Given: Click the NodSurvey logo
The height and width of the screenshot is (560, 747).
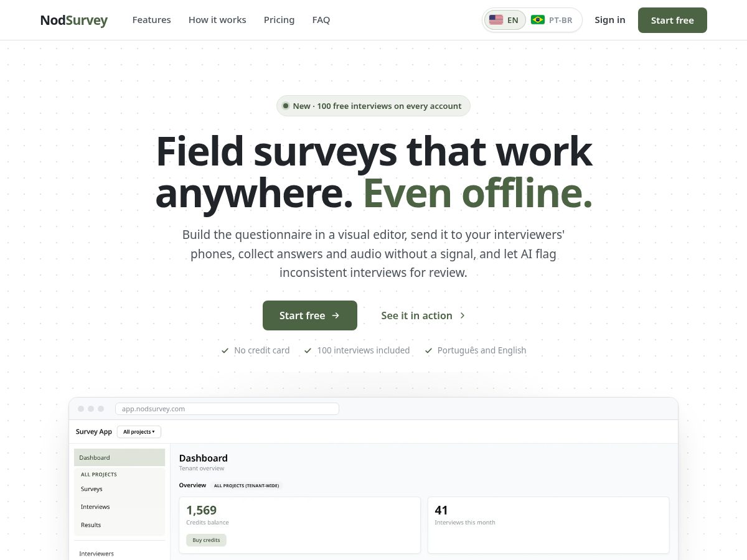Looking at the screenshot, I should [73, 20].
